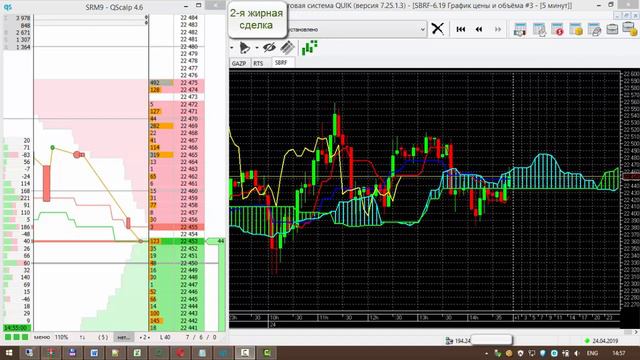The width and height of the screenshot is (640, 360).
Task: Switch to the GAZP chart tab
Action: tap(239, 63)
